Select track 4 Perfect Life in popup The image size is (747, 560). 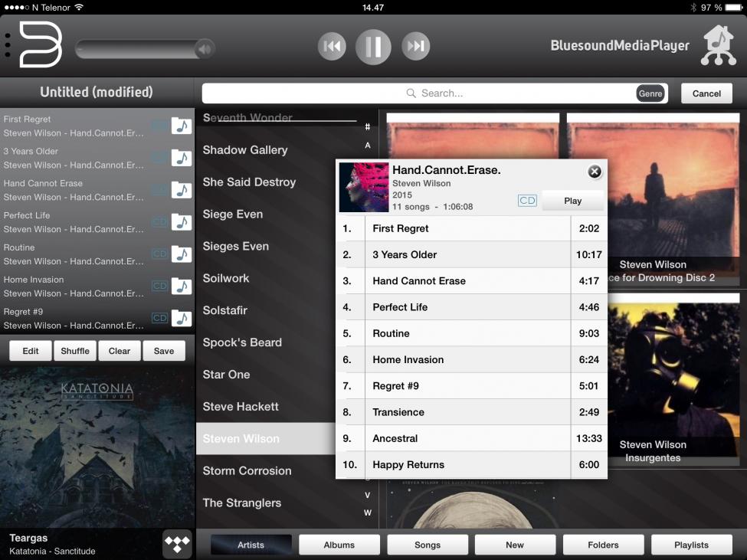click(x=472, y=307)
